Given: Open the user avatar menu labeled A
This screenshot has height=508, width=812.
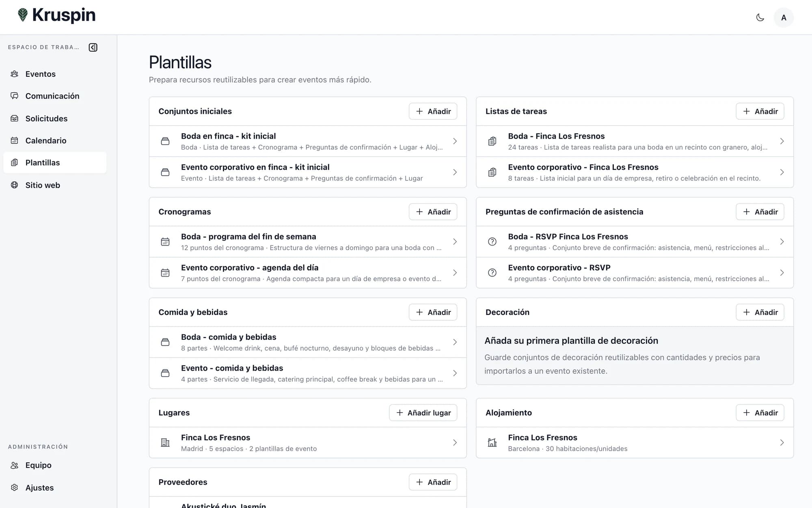Looking at the screenshot, I should pos(784,17).
